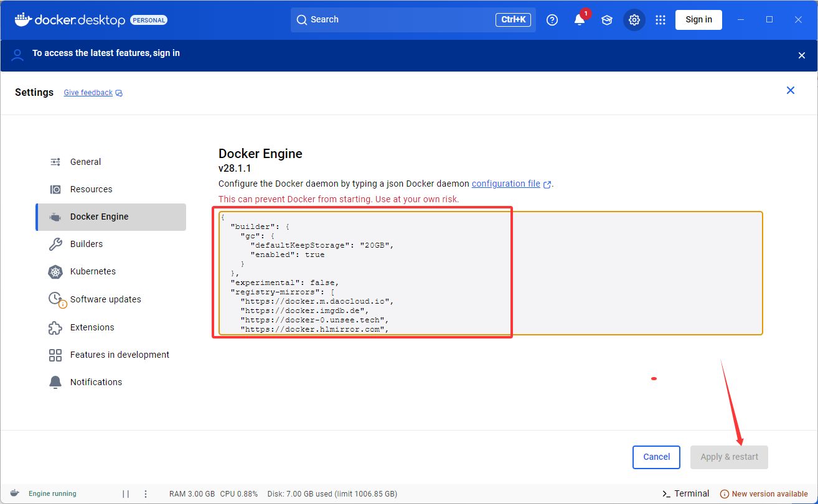Open the Terminal from status bar
This screenshot has width=818, height=504.
point(685,493)
